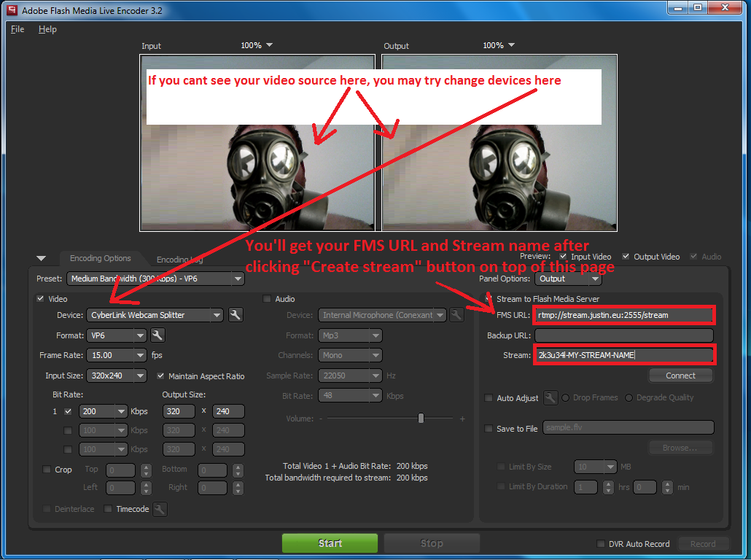Screen dimensions: 751x560
Task: Open video Format VP6 dropdown
Action: click(117, 335)
